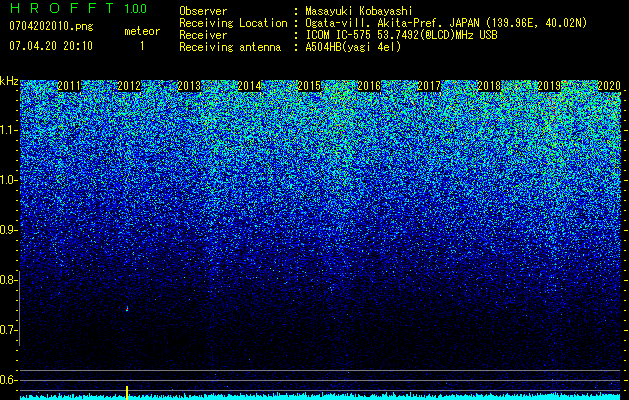The image size is (629, 400).
Task: Click the 2015 time marker
Action: click(309, 86)
